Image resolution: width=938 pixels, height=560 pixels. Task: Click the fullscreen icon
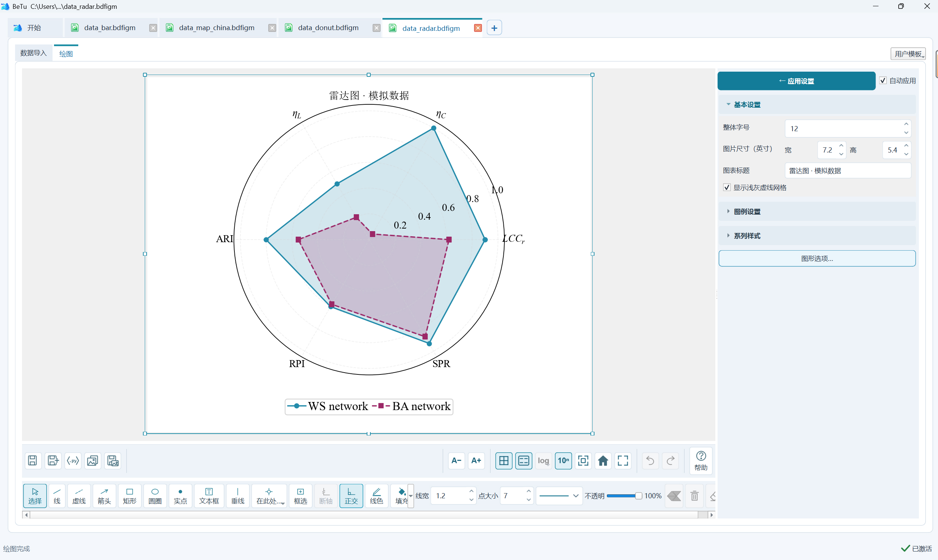coord(623,460)
